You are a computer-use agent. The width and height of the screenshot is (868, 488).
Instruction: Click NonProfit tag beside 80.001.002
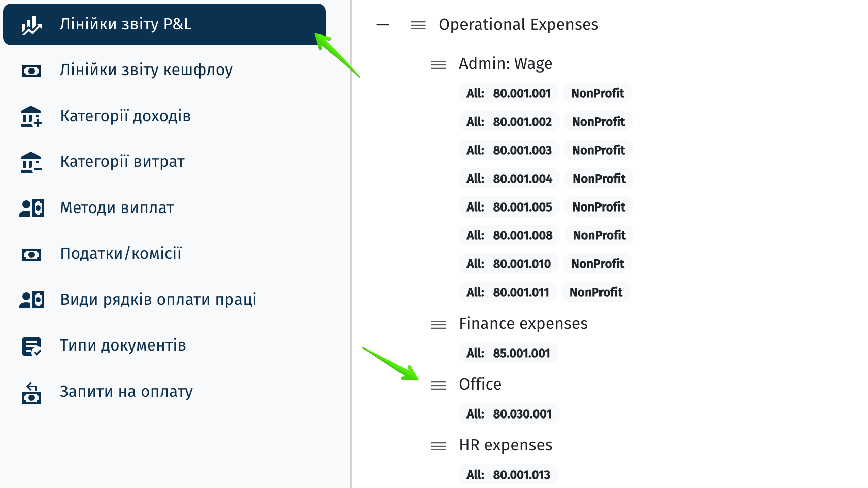(x=598, y=122)
